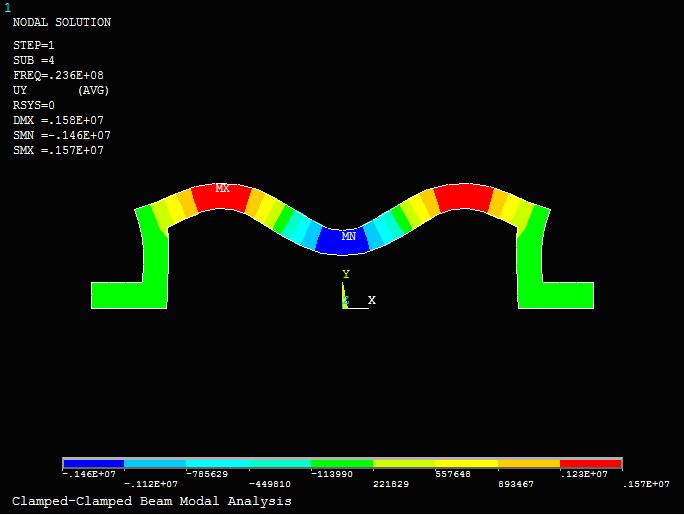Click the NODAL SOLUTION heading text

[62, 22]
